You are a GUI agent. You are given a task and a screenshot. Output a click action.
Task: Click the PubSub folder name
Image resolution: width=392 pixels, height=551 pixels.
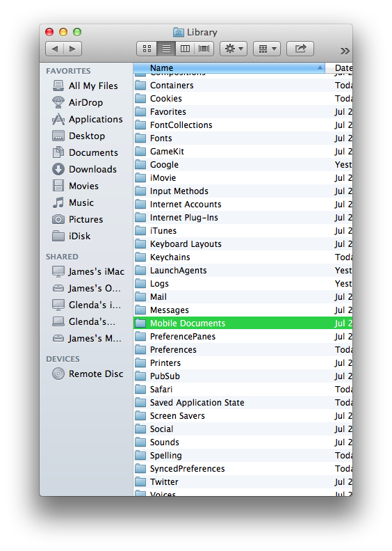point(165,376)
